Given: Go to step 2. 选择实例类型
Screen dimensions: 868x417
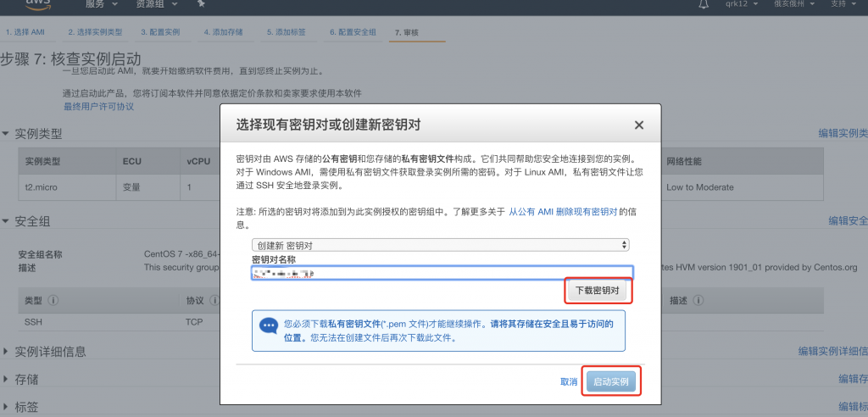Looking at the screenshot, I should tap(95, 32).
